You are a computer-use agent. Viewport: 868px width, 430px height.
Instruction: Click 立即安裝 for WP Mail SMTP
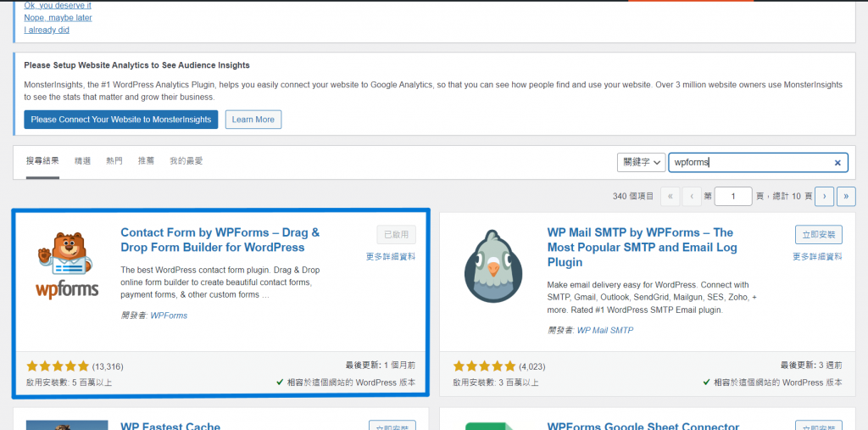coord(819,234)
